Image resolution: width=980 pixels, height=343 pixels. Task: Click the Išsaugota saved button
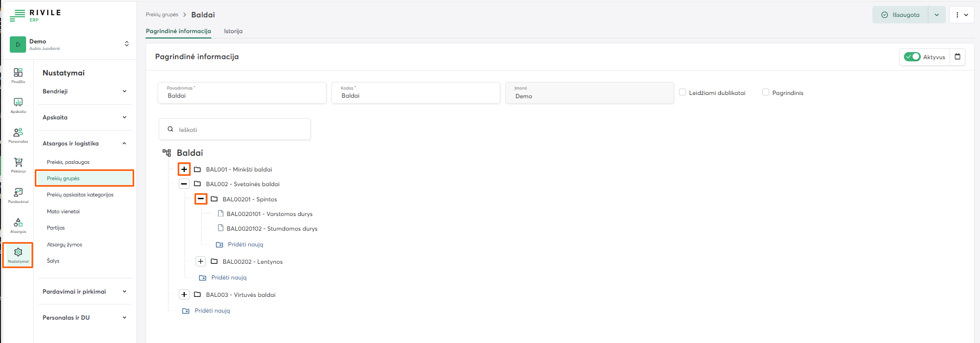coord(901,15)
